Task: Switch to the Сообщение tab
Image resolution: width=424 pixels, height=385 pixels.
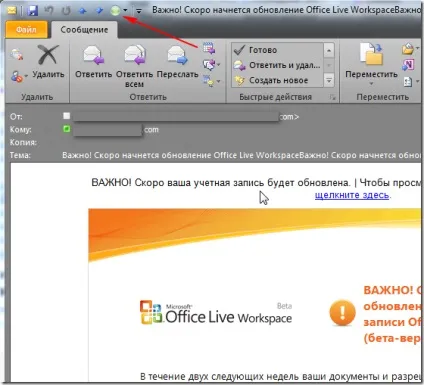Action: click(84, 30)
